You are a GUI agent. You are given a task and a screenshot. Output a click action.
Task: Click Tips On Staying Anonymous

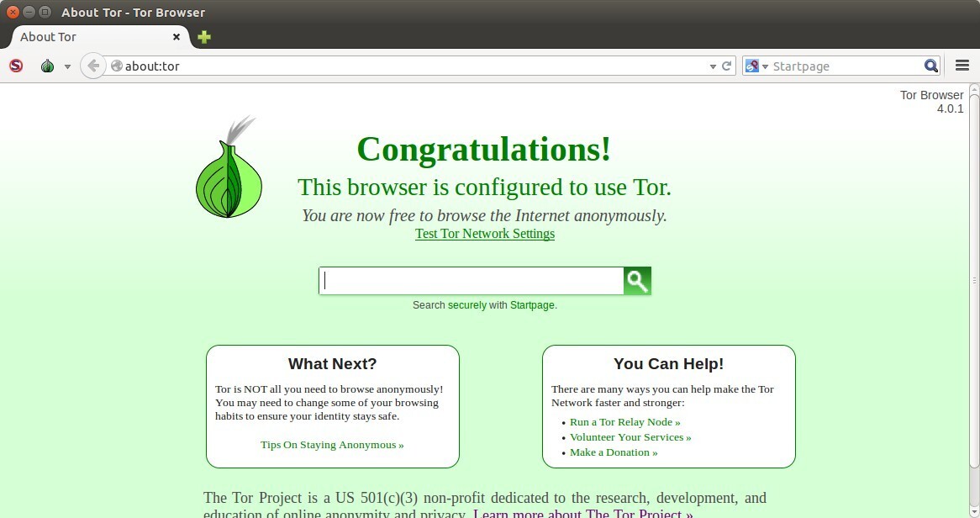click(331, 444)
